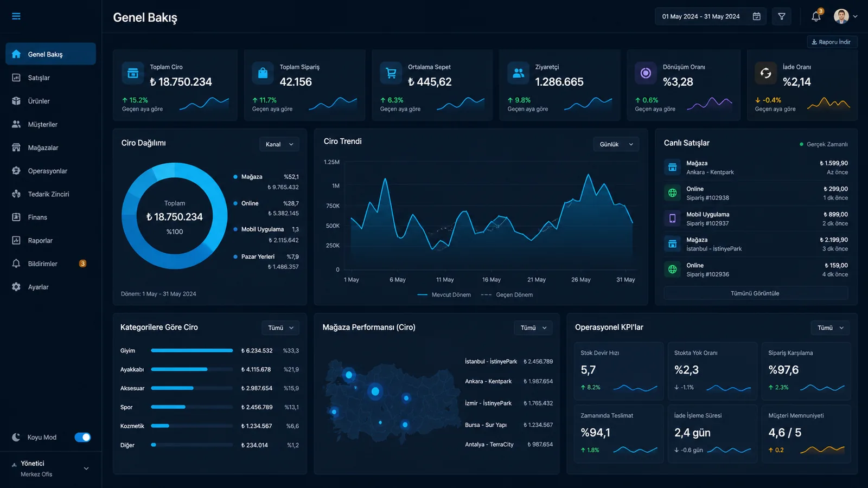Click the Ortalama Sepet cart icon
The image size is (868, 488).
(x=391, y=73)
